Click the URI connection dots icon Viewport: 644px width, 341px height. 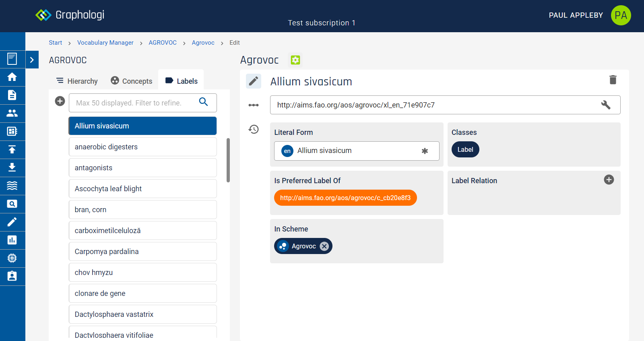(254, 105)
